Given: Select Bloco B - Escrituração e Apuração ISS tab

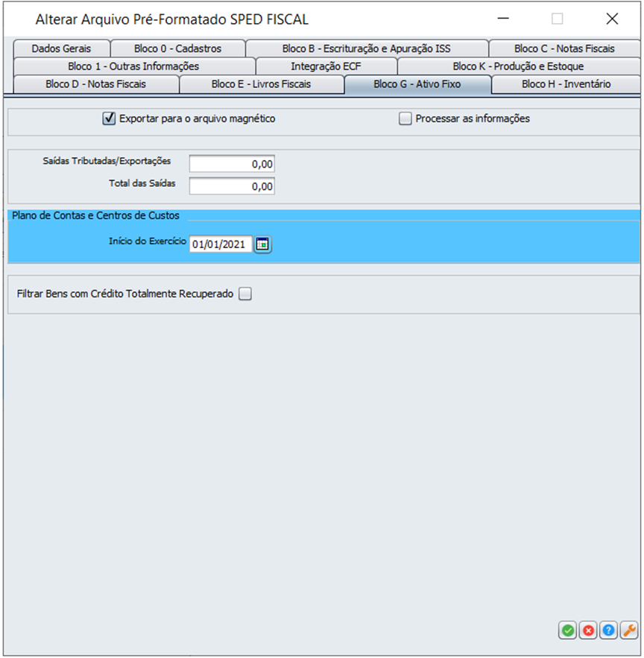Looking at the screenshot, I should point(367,48).
